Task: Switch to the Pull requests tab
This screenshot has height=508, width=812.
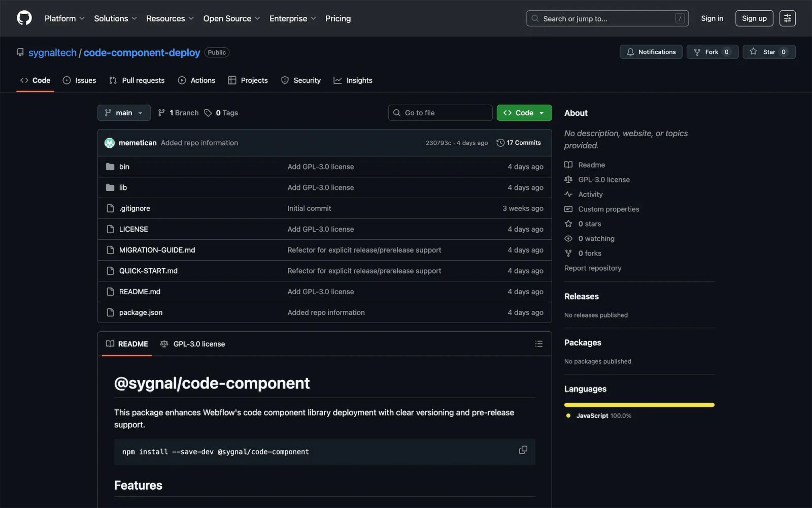Action: coord(137,80)
